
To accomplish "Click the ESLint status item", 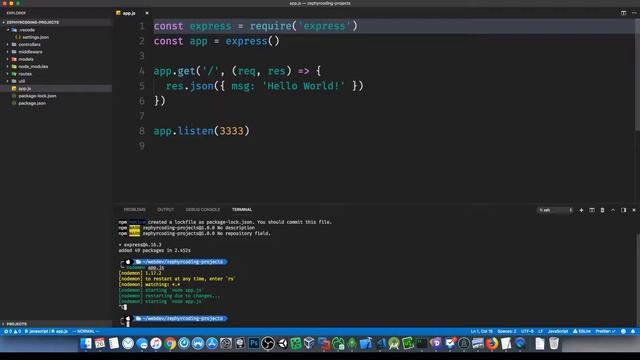I will (582, 331).
